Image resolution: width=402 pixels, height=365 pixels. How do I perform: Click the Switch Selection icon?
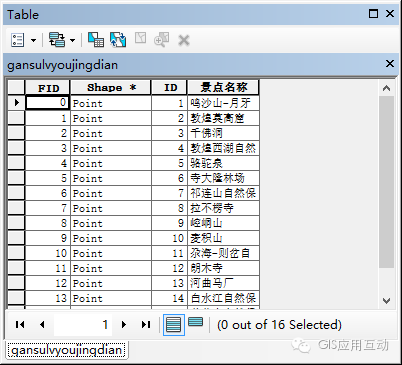[x=118, y=40]
